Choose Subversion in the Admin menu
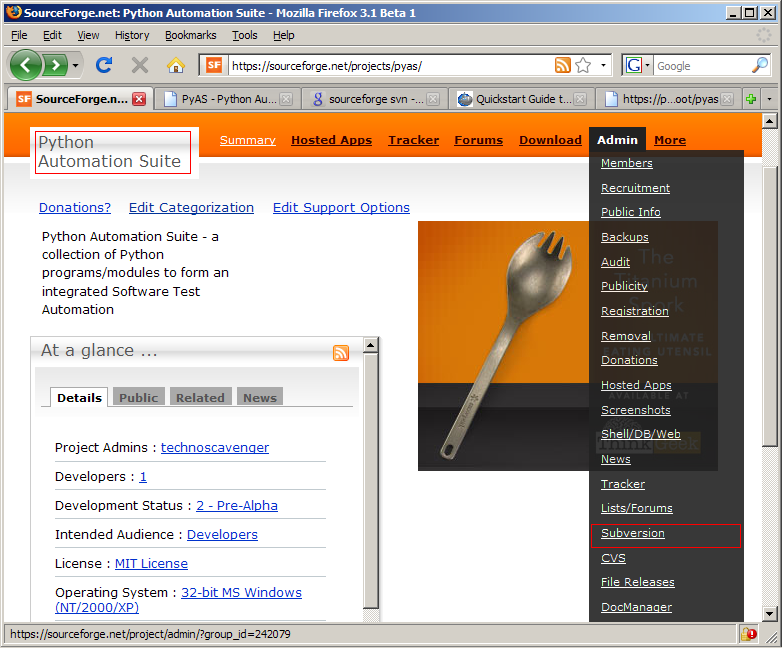The height and width of the screenshot is (648, 782). (x=633, y=533)
